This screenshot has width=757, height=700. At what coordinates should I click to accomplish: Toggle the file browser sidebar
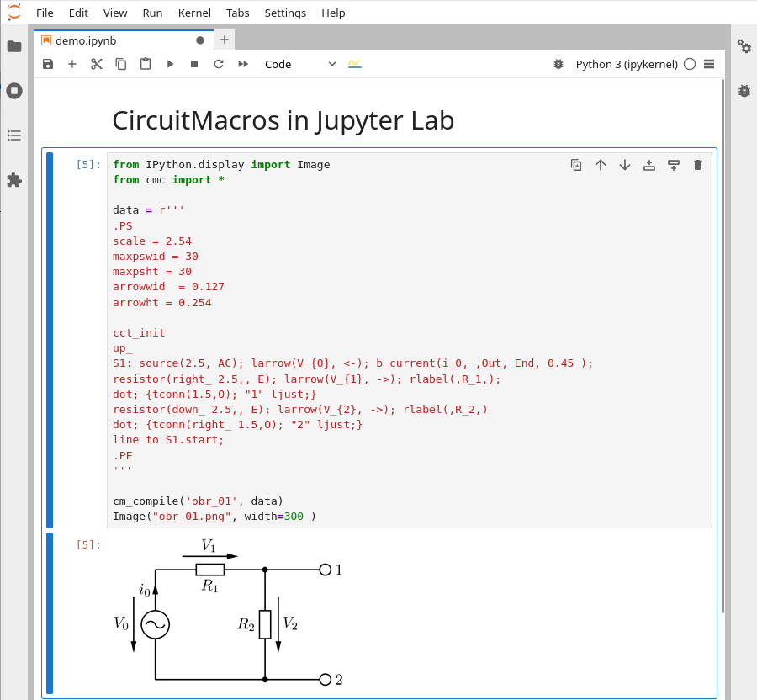coord(14,46)
